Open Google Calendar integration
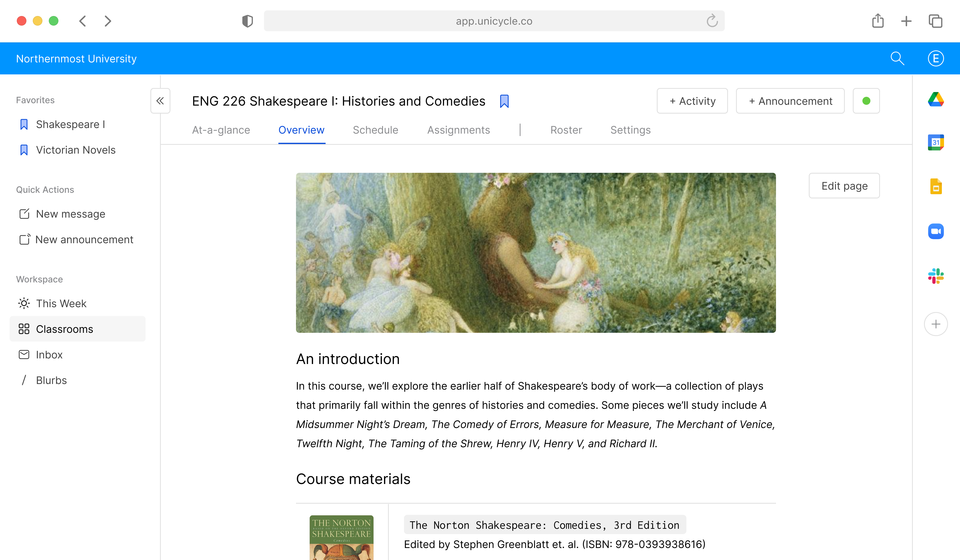 point(936,142)
